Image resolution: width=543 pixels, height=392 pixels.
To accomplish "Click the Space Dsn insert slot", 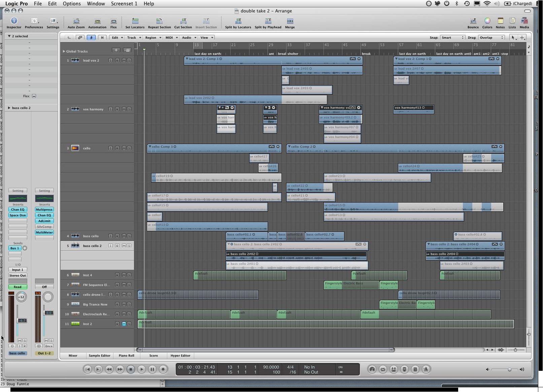I will (18, 215).
